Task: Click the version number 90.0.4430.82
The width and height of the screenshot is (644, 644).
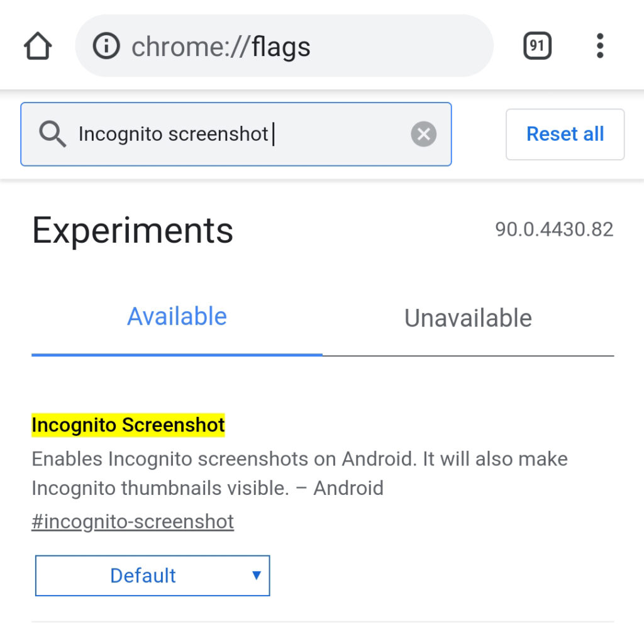Action: click(555, 230)
